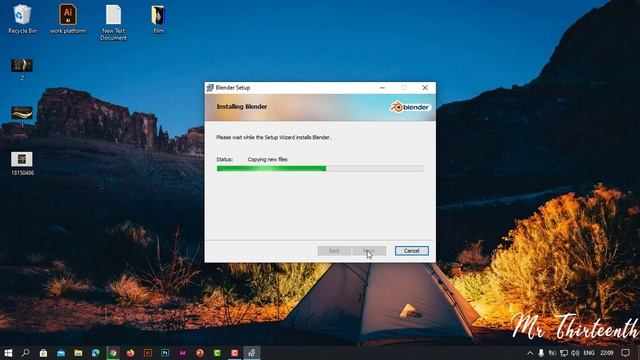
Task: Select the Recycle Bin desktop icon
Action: point(22,19)
